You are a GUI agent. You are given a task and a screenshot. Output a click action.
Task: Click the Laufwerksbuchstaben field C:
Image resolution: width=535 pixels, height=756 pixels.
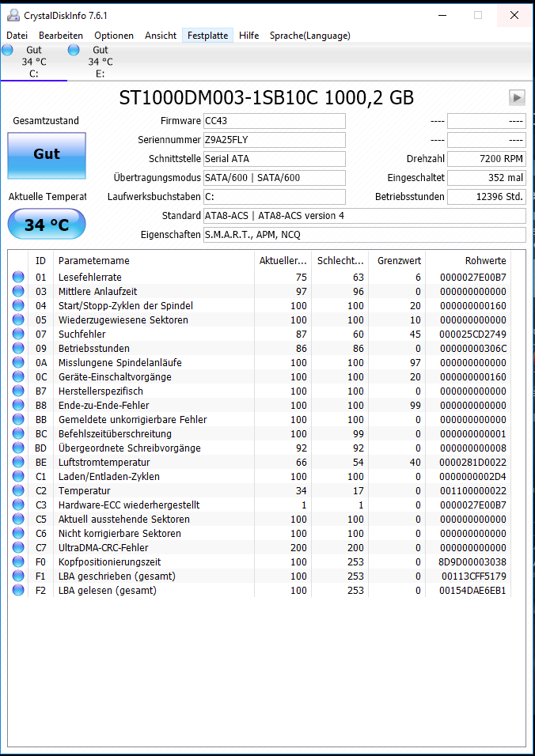point(275,197)
